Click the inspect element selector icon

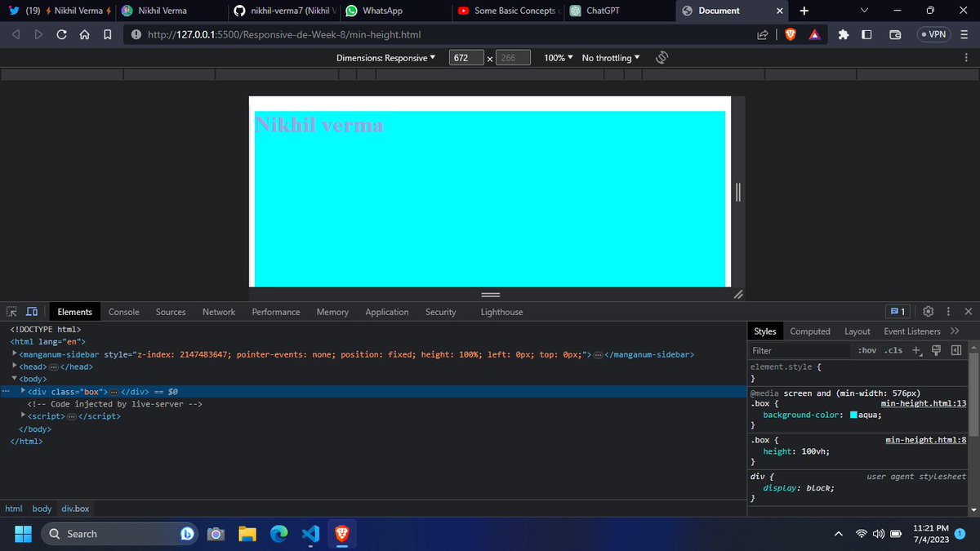(x=11, y=312)
